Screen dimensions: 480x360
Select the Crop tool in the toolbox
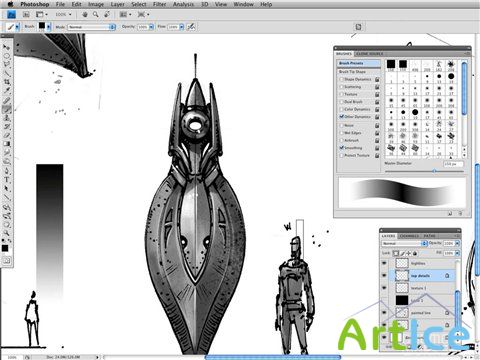point(7,82)
